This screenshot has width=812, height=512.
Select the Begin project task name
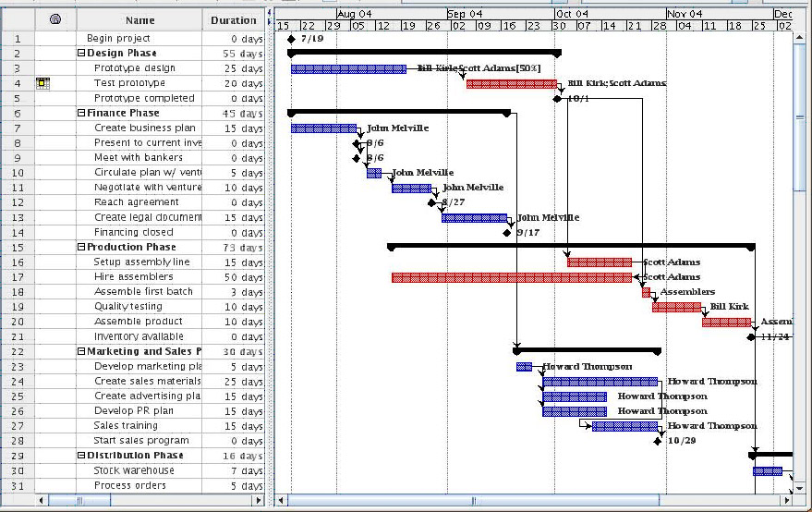click(118, 38)
